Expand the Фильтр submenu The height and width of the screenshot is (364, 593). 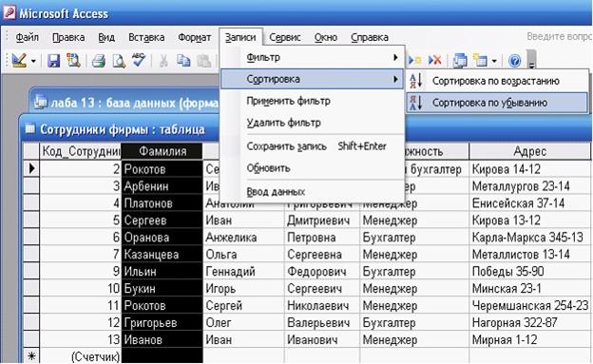[313, 58]
